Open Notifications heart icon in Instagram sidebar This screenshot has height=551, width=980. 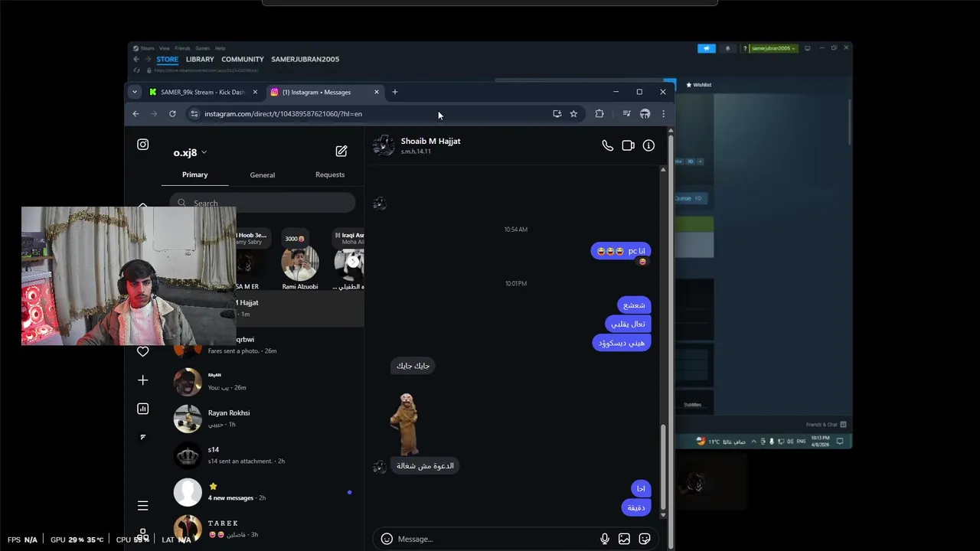click(x=142, y=351)
